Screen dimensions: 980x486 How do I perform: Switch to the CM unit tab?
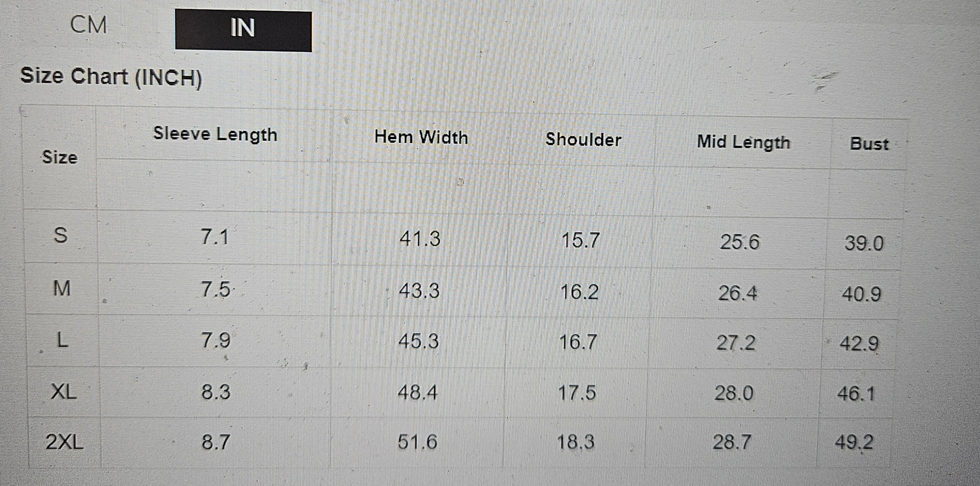[88, 26]
